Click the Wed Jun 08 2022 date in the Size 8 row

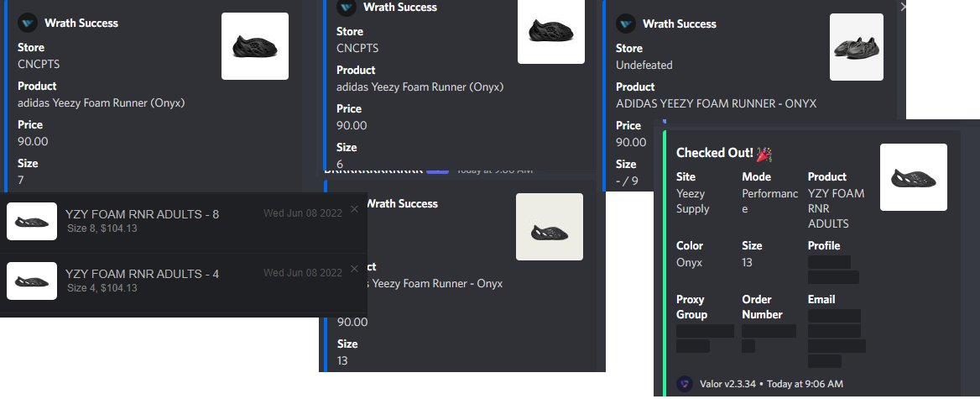pos(303,213)
